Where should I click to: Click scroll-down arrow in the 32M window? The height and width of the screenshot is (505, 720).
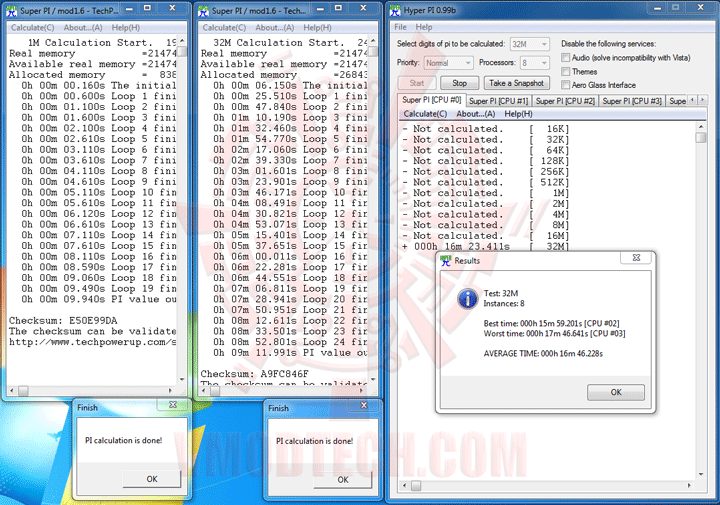click(x=373, y=380)
